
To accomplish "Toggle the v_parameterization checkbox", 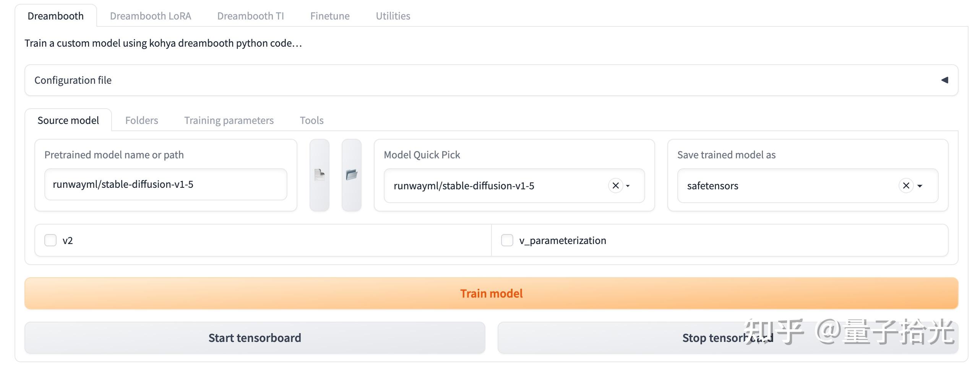I will coord(507,241).
